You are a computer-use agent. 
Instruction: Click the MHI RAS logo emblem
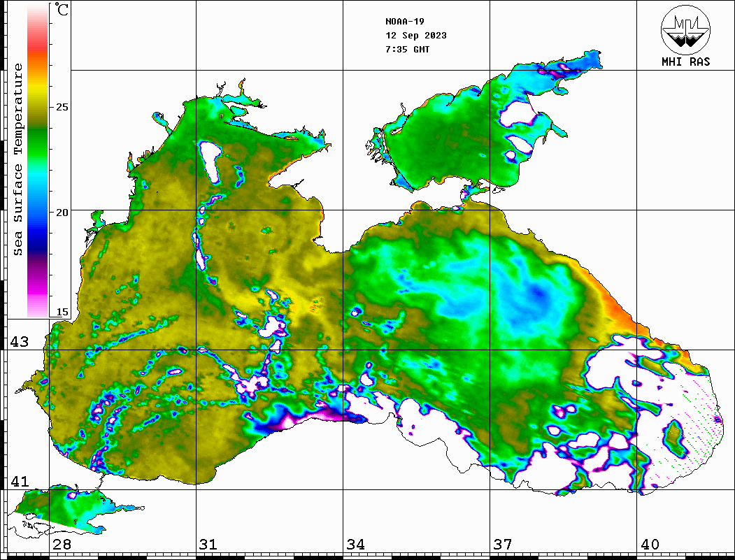click(685, 29)
